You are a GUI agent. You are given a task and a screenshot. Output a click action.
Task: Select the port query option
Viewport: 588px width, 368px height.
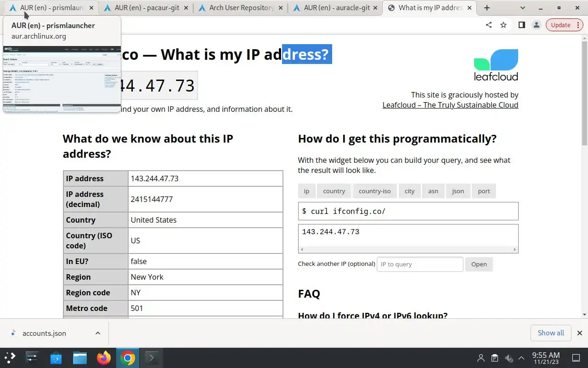click(484, 191)
